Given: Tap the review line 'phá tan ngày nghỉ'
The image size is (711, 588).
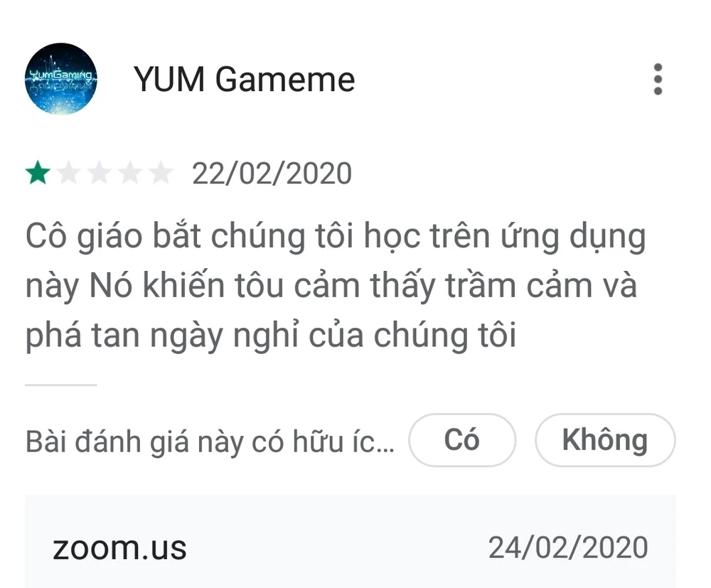Looking at the screenshot, I should (271, 336).
